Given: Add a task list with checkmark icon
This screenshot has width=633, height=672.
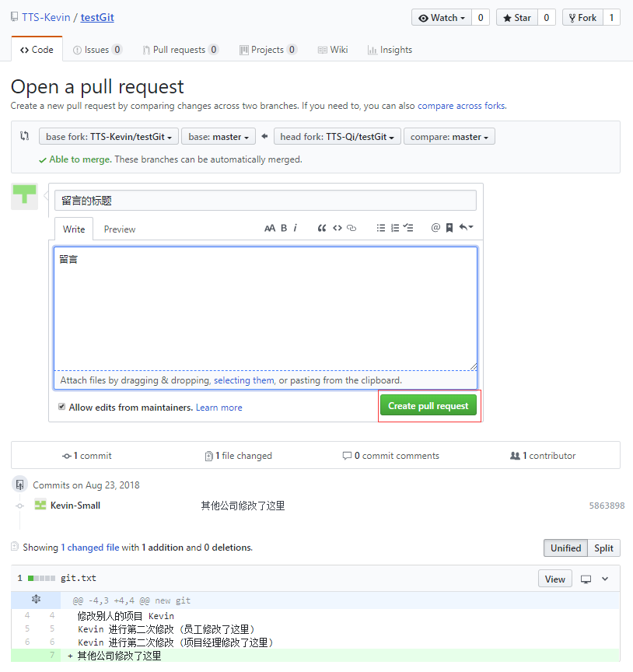Looking at the screenshot, I should 408,228.
